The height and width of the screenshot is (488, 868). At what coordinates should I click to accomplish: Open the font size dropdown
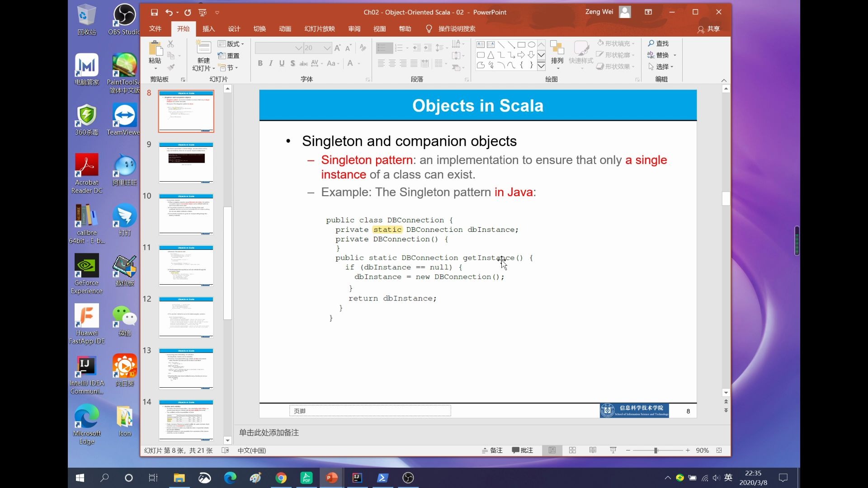tap(327, 48)
